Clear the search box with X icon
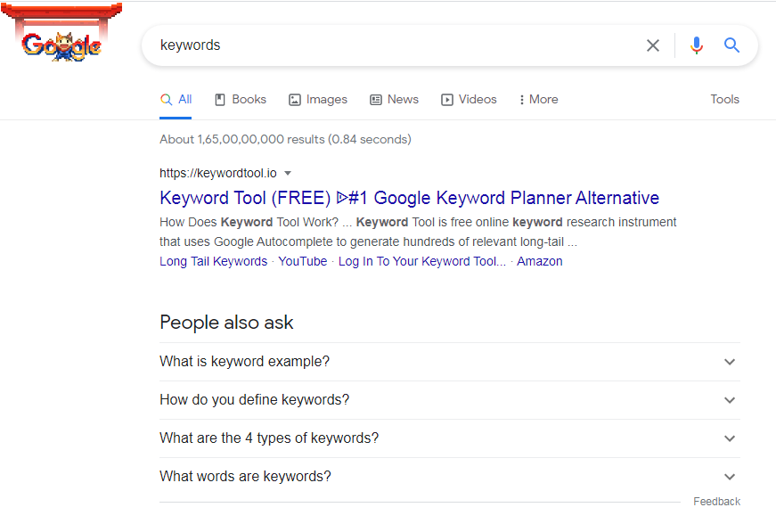Viewport: 776px width, 532px height. pyautogui.click(x=653, y=45)
